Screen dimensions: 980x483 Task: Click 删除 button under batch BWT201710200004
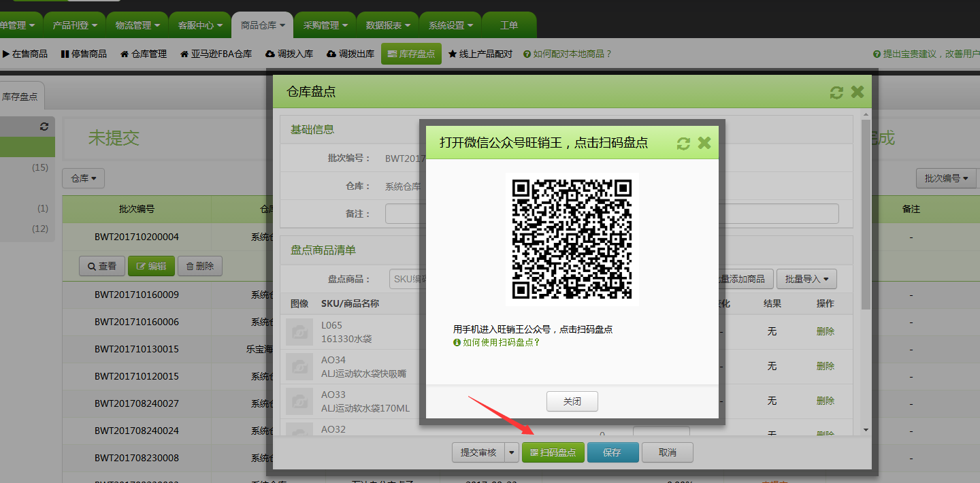click(200, 266)
